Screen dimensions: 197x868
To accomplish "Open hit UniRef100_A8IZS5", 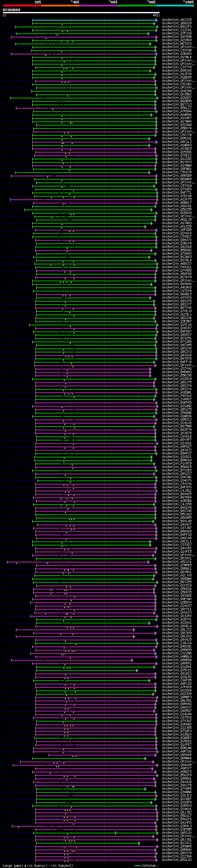I will coord(177,20).
